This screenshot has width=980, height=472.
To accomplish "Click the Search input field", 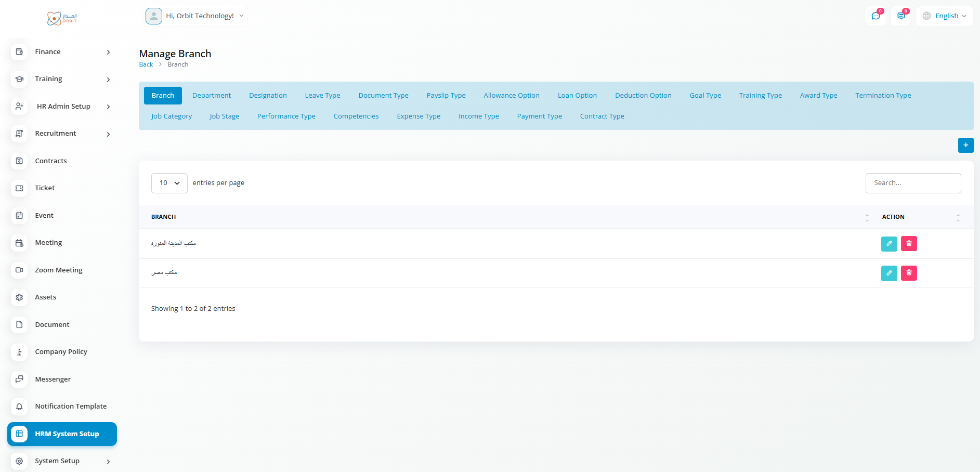I will [912, 183].
